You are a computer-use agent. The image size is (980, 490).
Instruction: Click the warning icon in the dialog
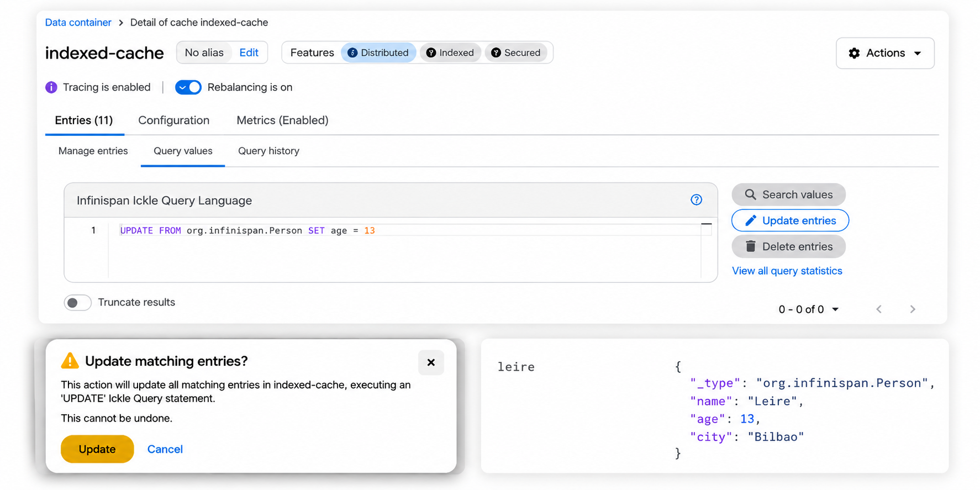[70, 361]
